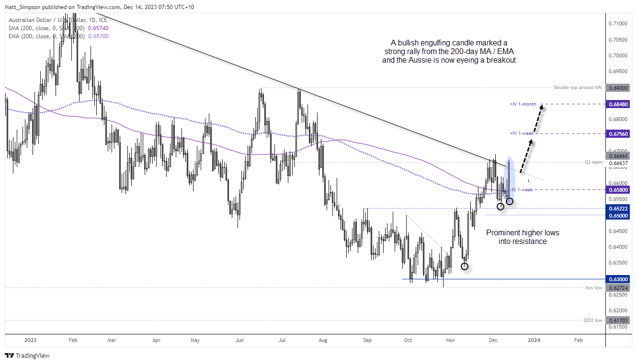637x364 pixels.
Task: Click the 'Q3 open' annotation
Action: (x=594, y=163)
